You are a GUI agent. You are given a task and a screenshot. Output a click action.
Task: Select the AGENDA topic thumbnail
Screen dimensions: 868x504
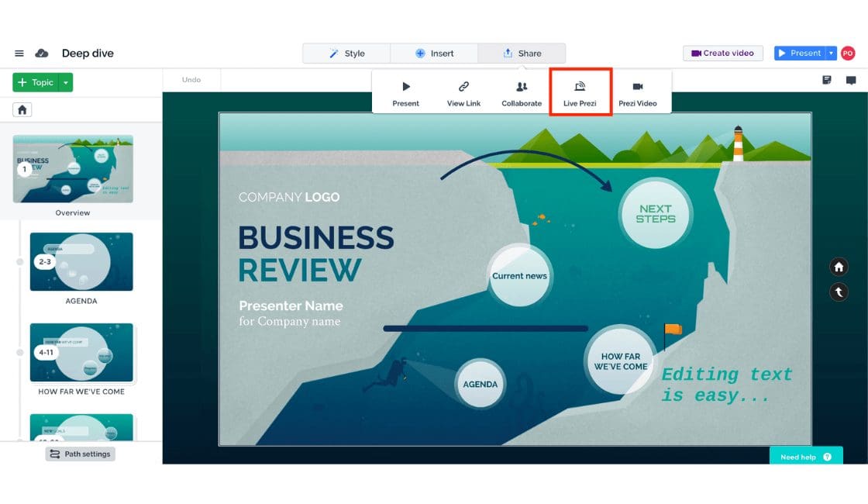[x=81, y=262]
